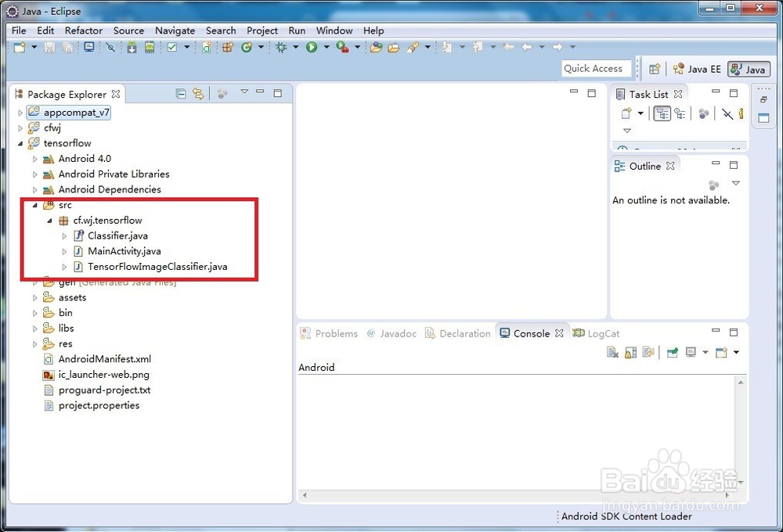Toggle Hide Completed Tasks in Task List
This screenshot has width=783, height=532.
click(727, 113)
